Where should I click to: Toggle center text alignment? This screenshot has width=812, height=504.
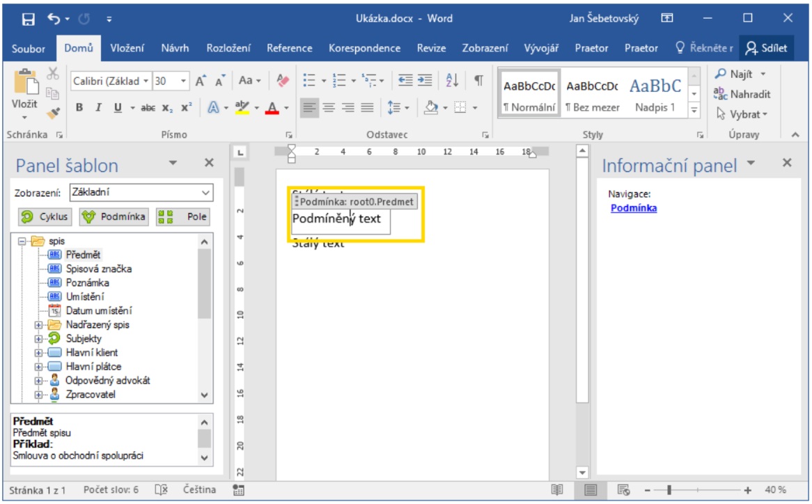coord(329,107)
